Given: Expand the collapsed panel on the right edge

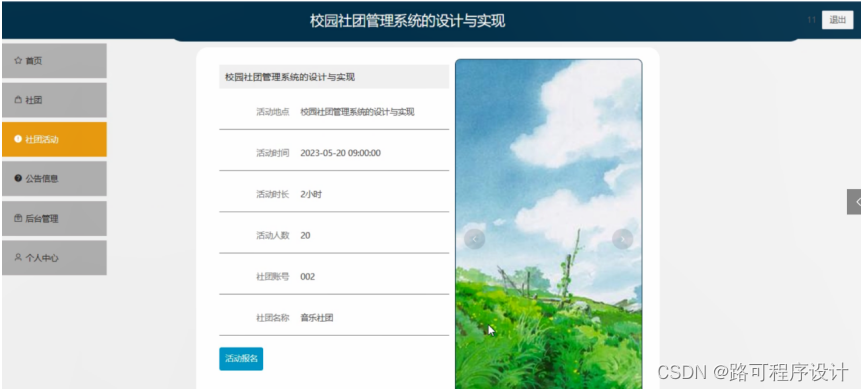Looking at the screenshot, I should point(855,202).
